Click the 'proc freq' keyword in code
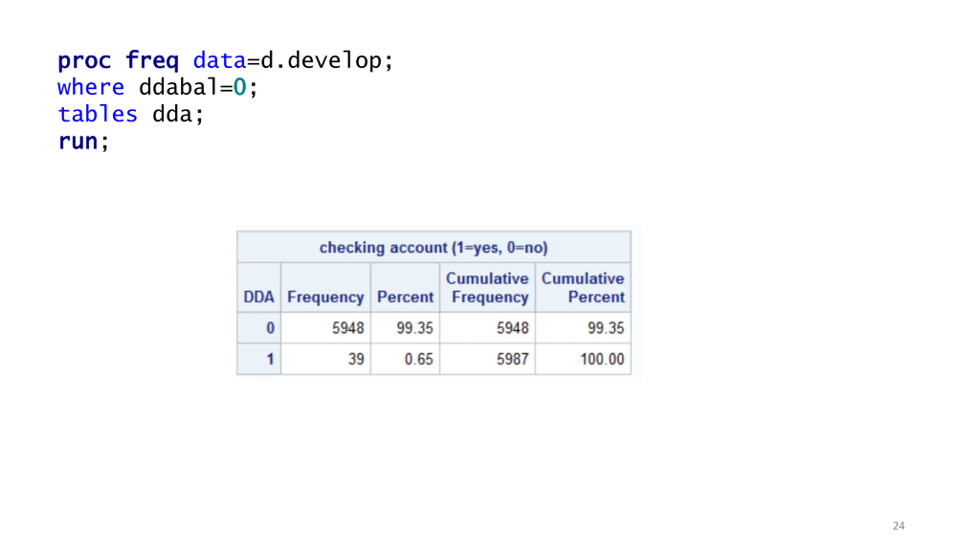This screenshot has width=980, height=551. click(118, 61)
